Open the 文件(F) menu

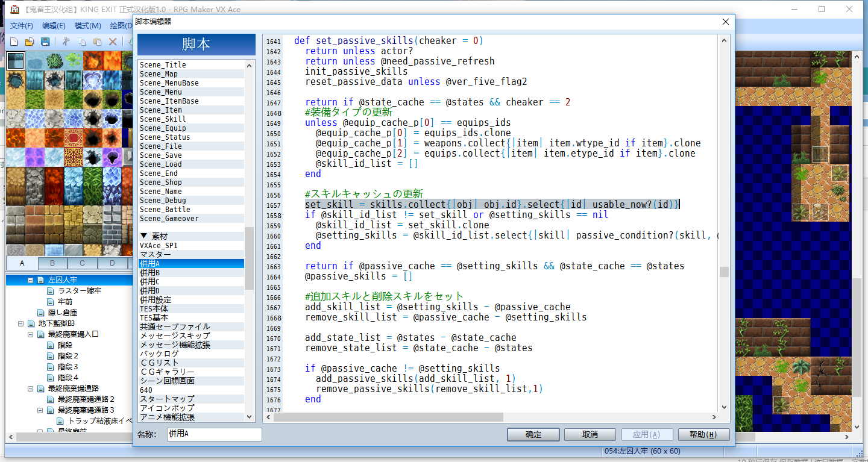[x=22, y=25]
